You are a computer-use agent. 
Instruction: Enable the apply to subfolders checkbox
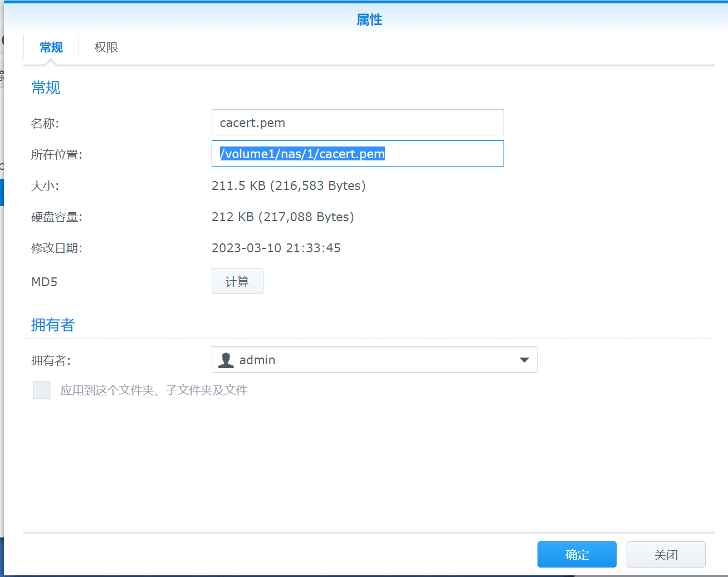[42, 390]
